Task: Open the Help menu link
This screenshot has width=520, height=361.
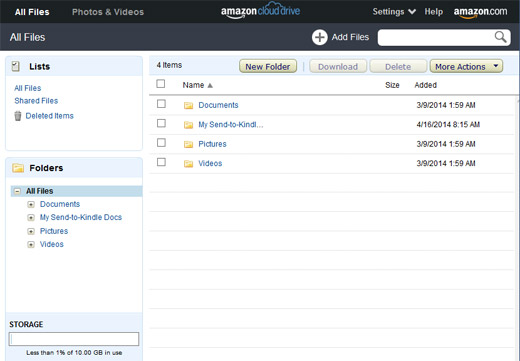Action: tap(434, 12)
